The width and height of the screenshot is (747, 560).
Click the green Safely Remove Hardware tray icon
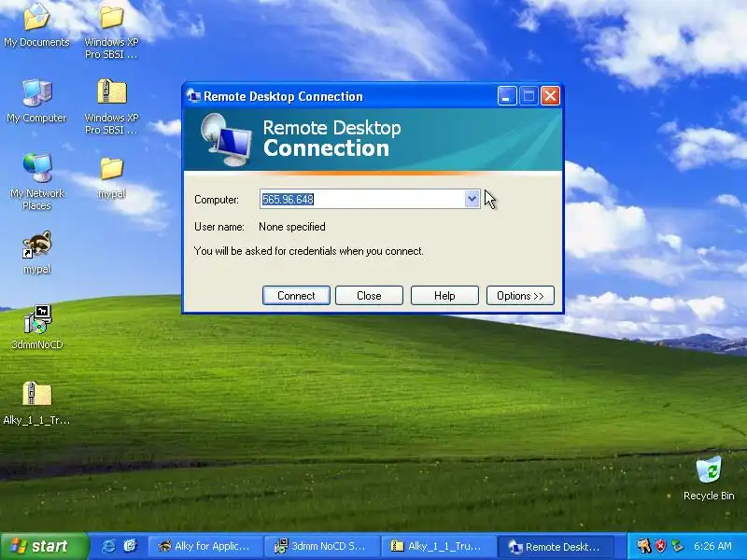pos(676,546)
